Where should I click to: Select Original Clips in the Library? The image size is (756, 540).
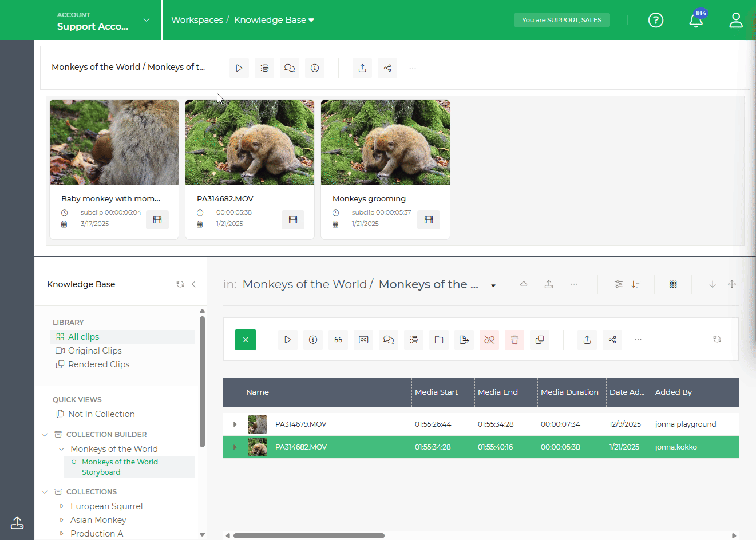[x=93, y=350]
